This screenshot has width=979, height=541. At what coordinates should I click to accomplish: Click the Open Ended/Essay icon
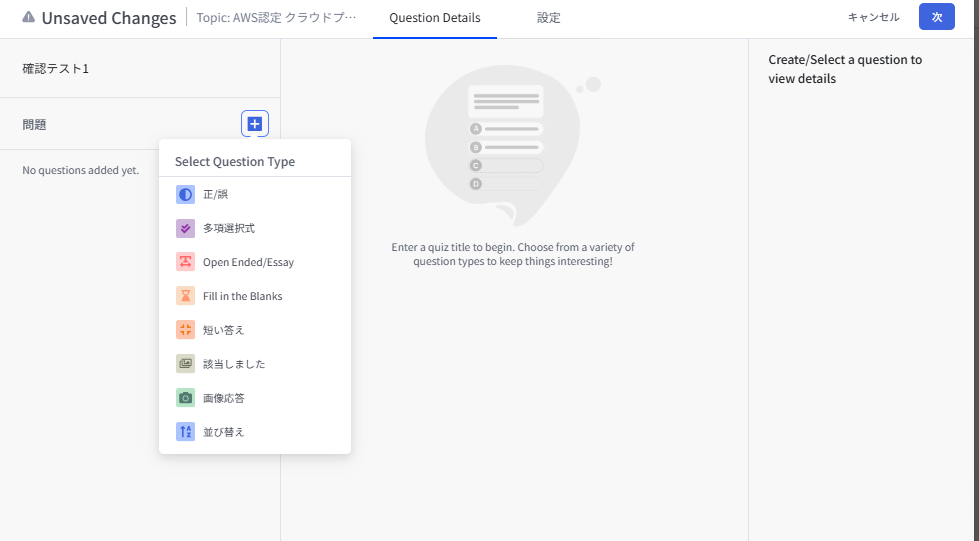(185, 262)
